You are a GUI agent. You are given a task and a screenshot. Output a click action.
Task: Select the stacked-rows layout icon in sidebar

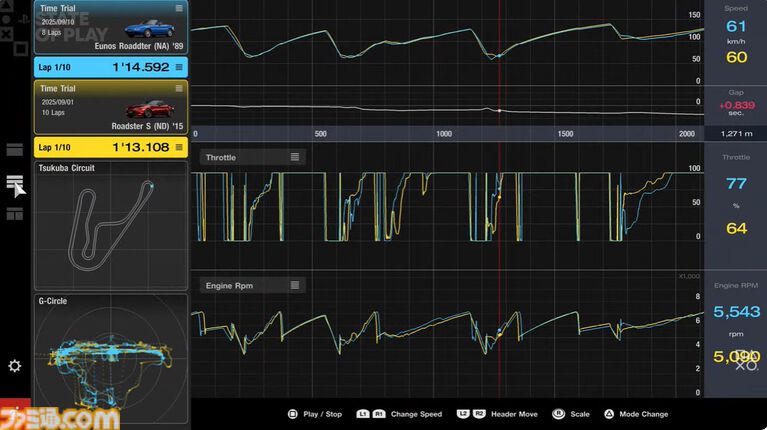click(x=15, y=181)
